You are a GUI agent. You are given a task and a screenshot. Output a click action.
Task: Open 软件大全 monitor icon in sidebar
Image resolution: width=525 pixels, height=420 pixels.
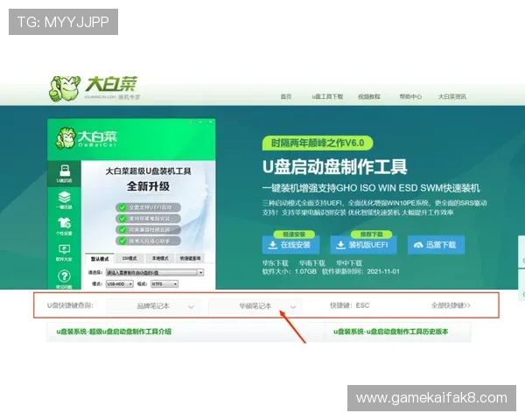tap(64, 253)
